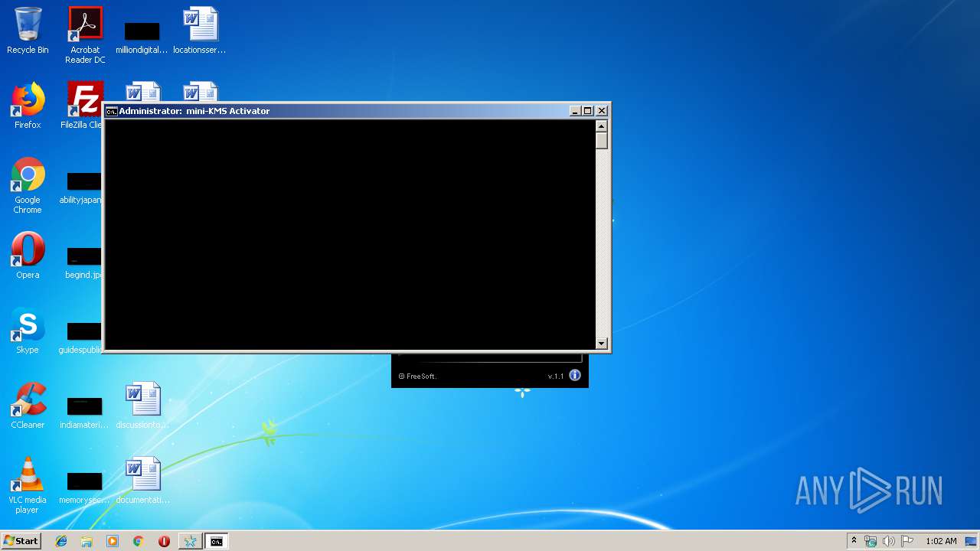Open Chrome from the taskbar
Viewport: 980px width, 551px height.
tap(138, 541)
